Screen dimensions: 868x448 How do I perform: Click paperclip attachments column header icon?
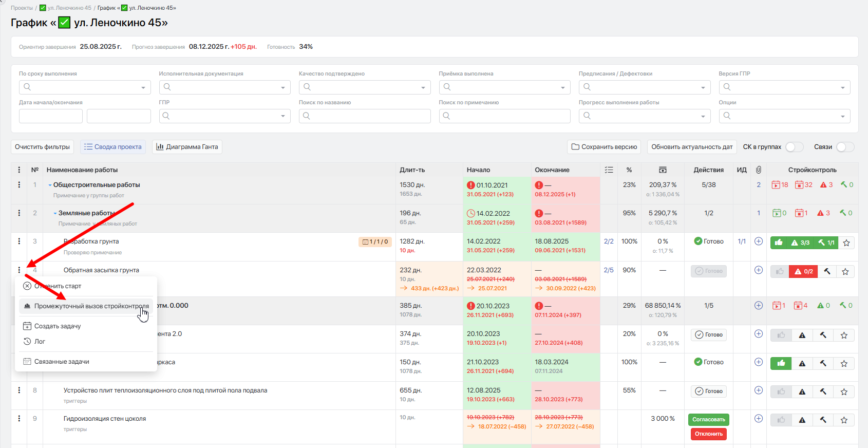(759, 170)
